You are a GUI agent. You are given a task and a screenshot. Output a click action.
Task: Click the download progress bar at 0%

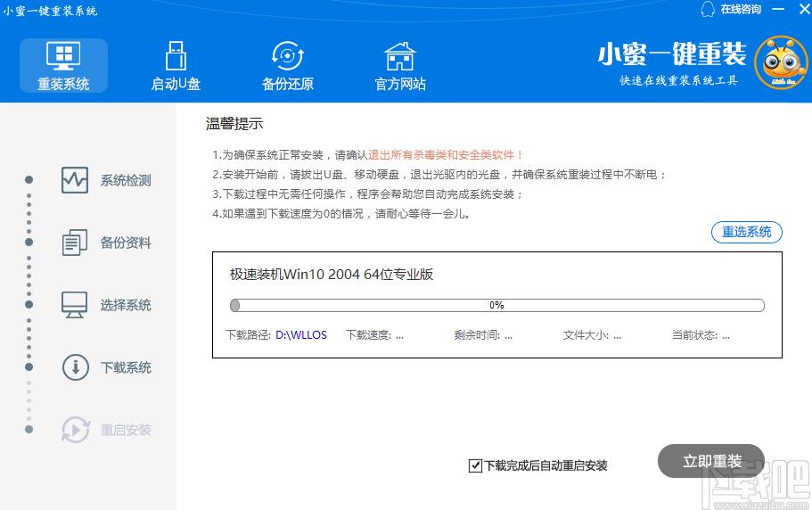click(497, 306)
